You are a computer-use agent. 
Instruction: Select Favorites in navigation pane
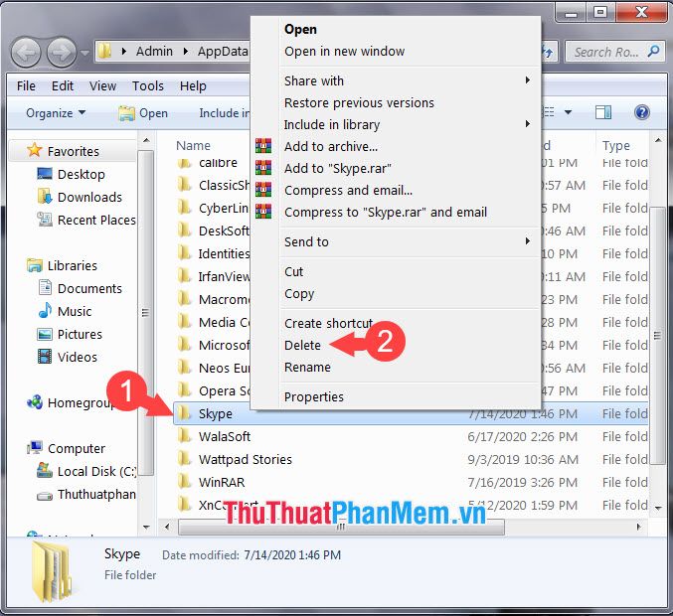click(x=74, y=151)
